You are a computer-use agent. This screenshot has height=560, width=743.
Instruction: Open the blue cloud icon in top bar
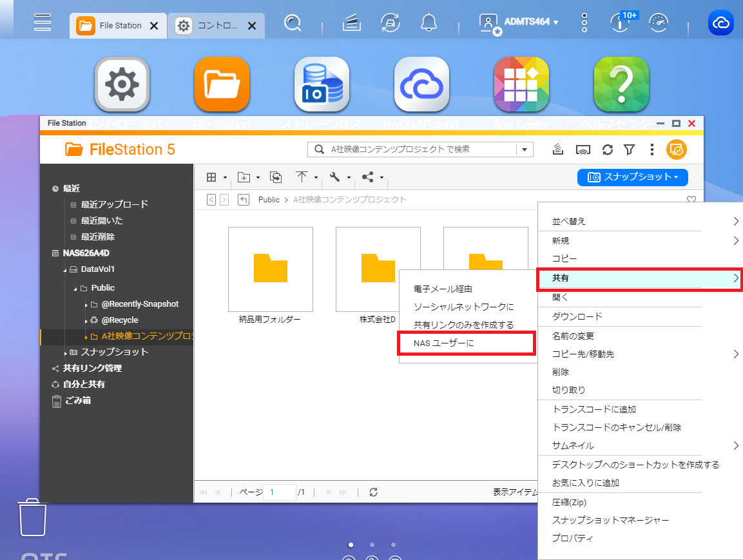720,23
